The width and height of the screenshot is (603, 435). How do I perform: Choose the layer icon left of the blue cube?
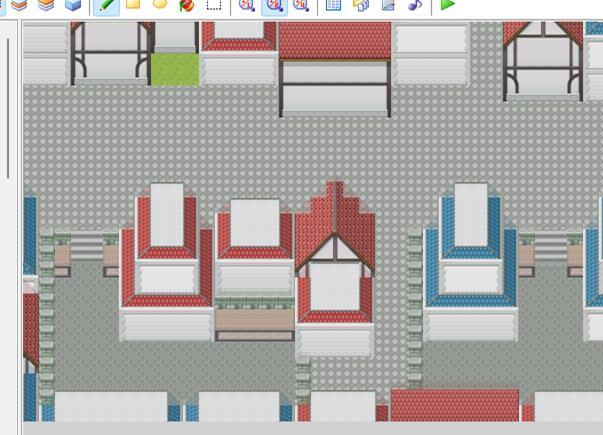pos(46,5)
